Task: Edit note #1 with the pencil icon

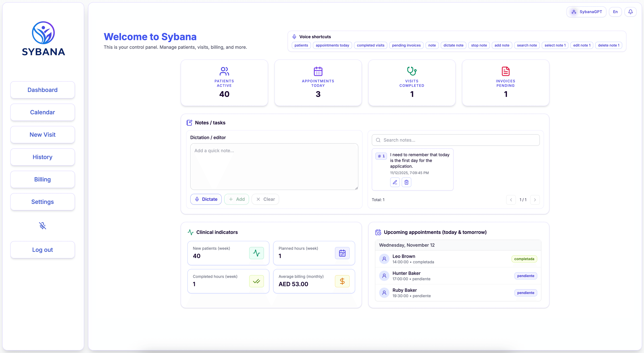Action: 395,182
